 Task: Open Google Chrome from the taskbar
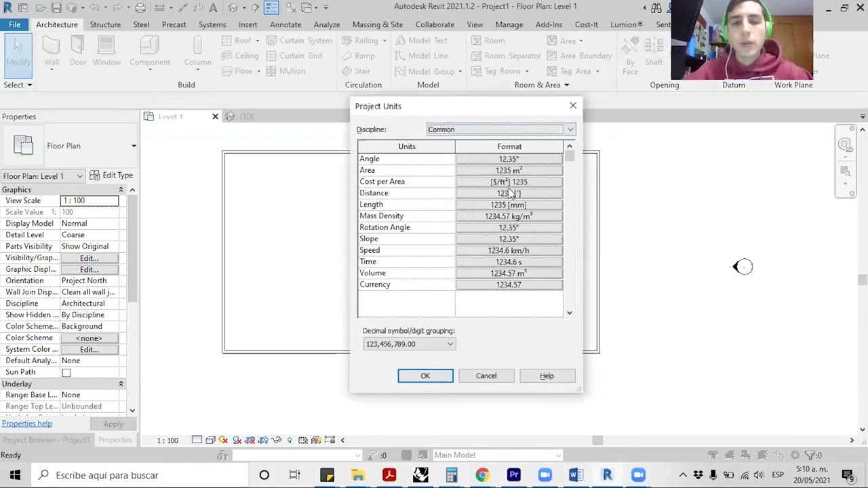pos(482,475)
